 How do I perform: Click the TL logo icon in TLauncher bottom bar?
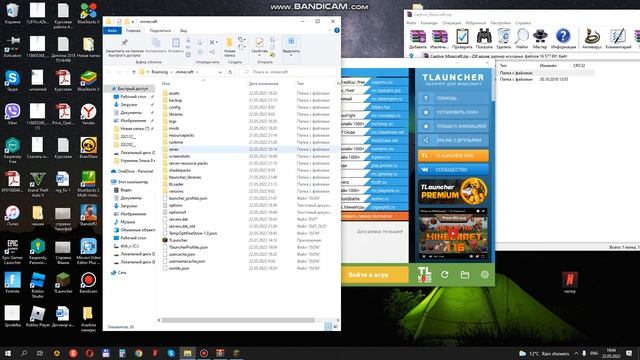click(424, 274)
